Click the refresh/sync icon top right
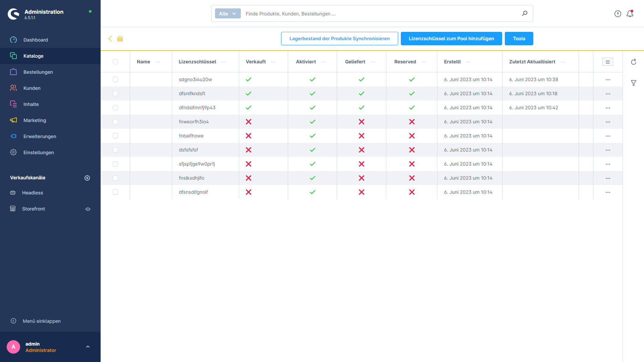644x362 pixels. click(x=633, y=61)
